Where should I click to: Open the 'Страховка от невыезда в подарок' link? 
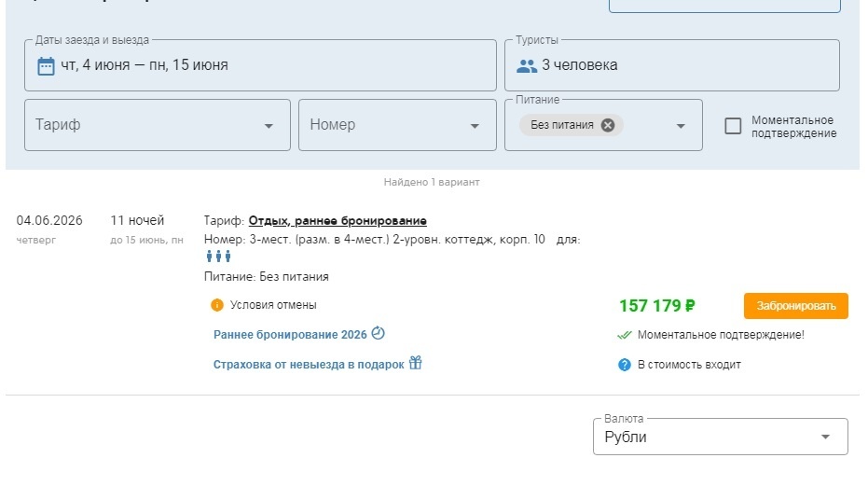309,365
